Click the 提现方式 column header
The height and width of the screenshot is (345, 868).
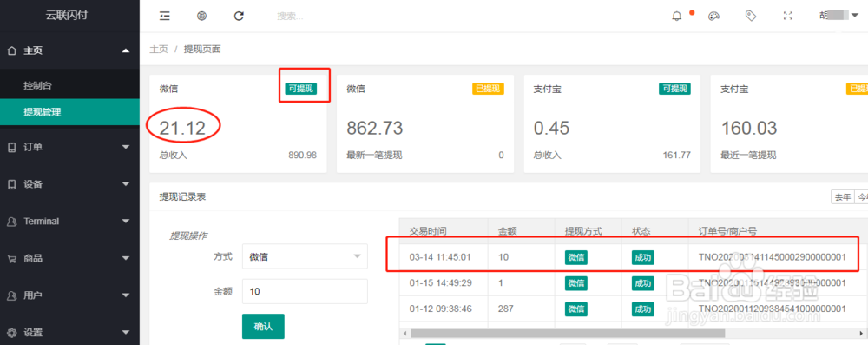tap(583, 231)
